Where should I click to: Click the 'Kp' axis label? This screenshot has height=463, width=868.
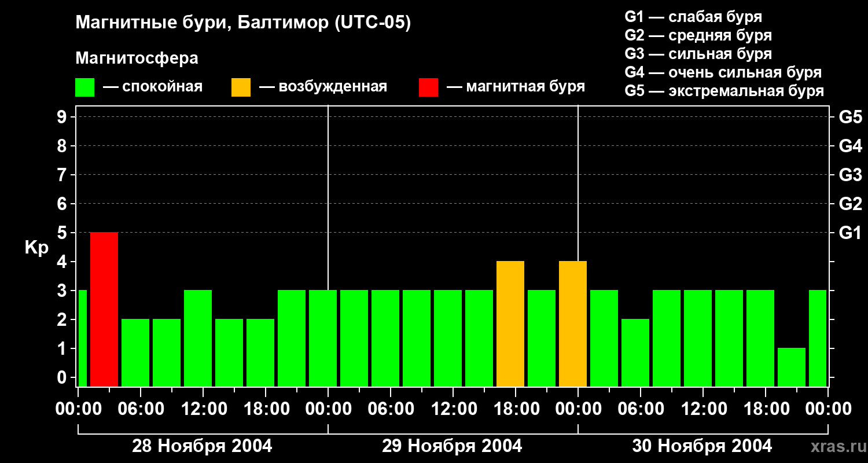36,248
